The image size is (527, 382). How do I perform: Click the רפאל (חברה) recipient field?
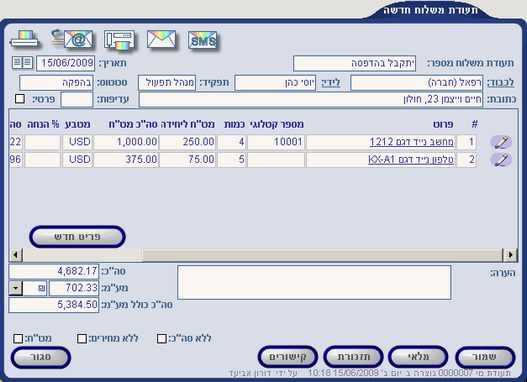417,83
